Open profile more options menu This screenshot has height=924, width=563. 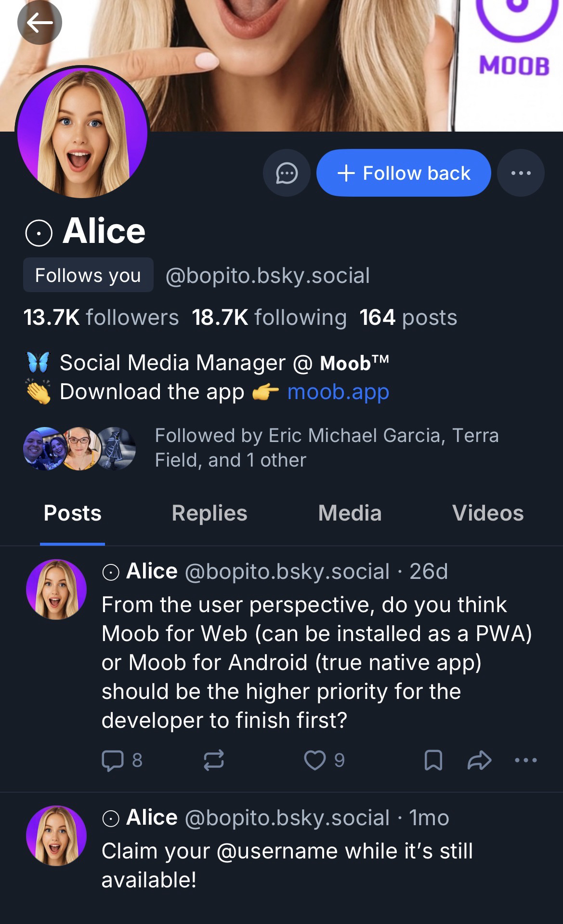(x=521, y=173)
